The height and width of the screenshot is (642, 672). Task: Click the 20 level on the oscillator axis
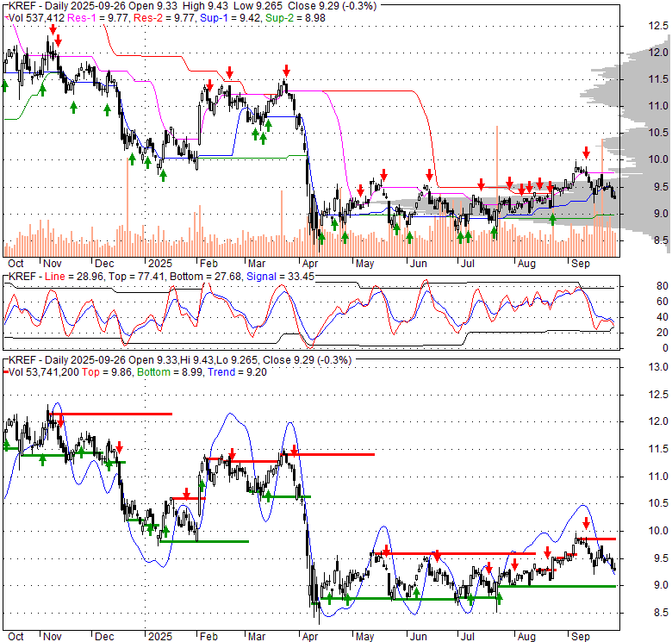663,333
